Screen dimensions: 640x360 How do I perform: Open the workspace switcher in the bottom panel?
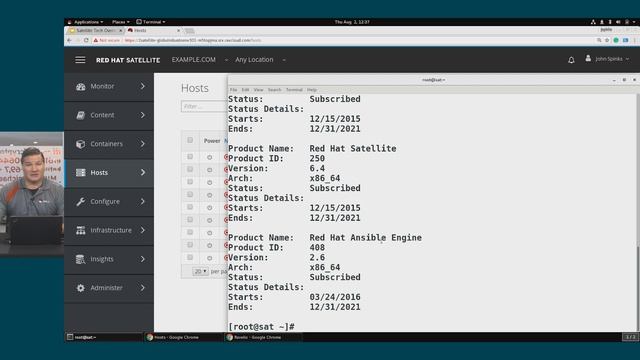click(x=631, y=337)
